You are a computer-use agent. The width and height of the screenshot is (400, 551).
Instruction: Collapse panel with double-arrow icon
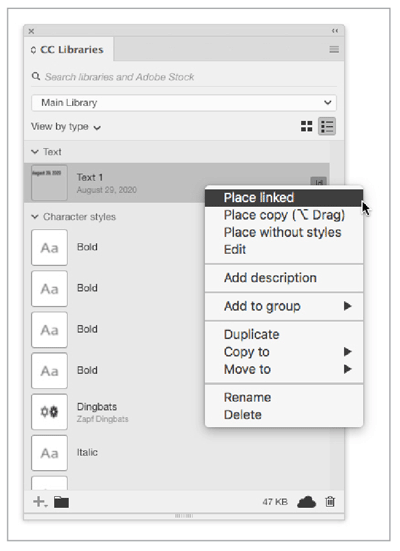[335, 31]
